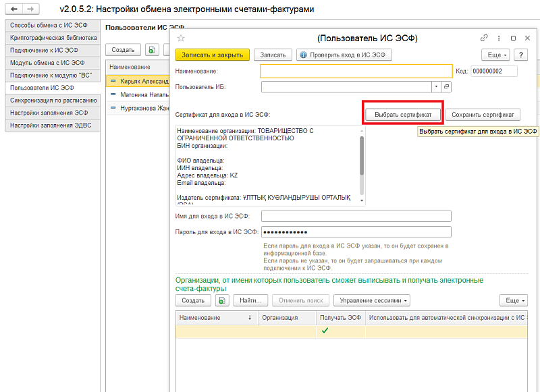Click Проверить вход в ИС ЭСФ

(x=339, y=55)
